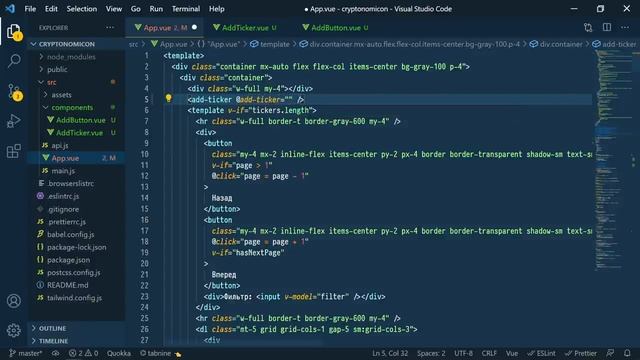Expand the OUTLINE section
The height and width of the screenshot is (360, 640).
tap(52, 328)
